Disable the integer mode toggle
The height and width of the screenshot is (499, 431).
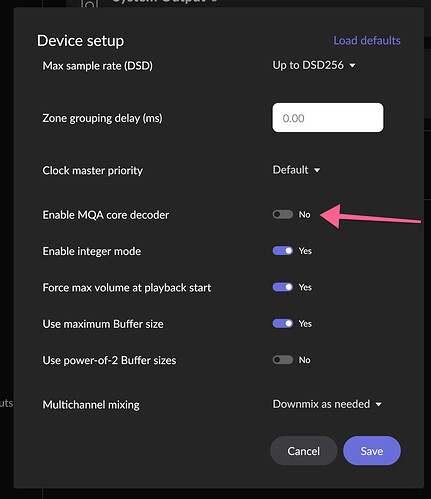283,251
